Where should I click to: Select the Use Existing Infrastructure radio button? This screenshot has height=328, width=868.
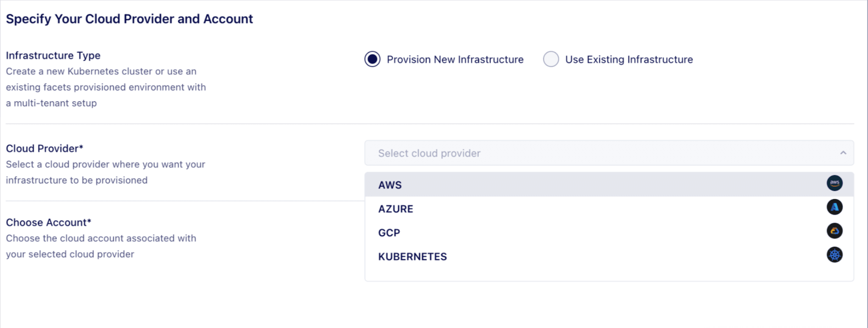tap(551, 59)
